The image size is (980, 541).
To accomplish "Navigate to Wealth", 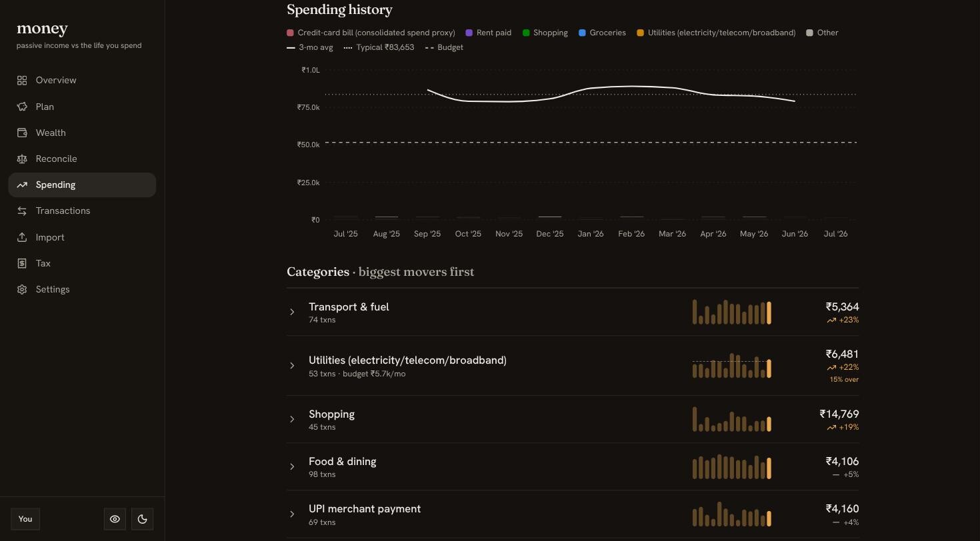I will tap(82, 133).
